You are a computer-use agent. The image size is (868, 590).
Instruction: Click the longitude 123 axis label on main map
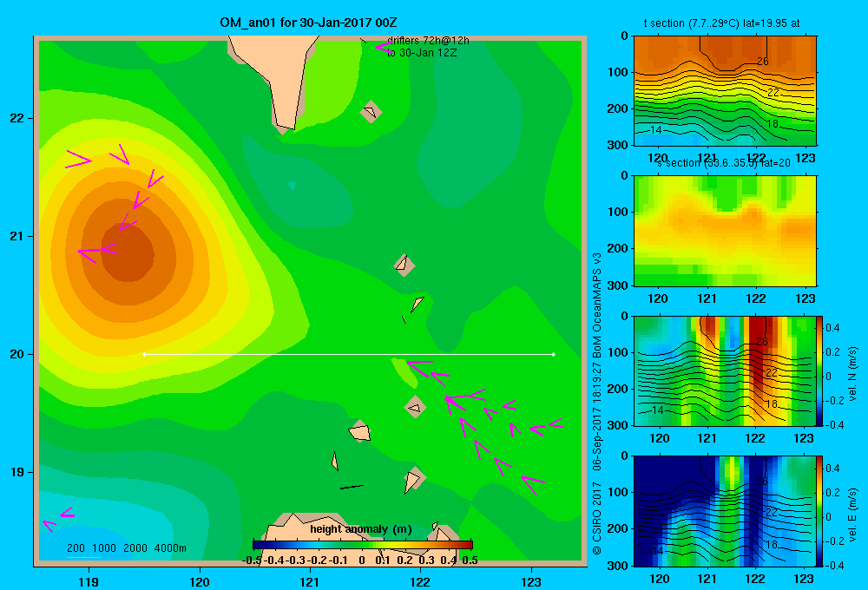click(531, 581)
